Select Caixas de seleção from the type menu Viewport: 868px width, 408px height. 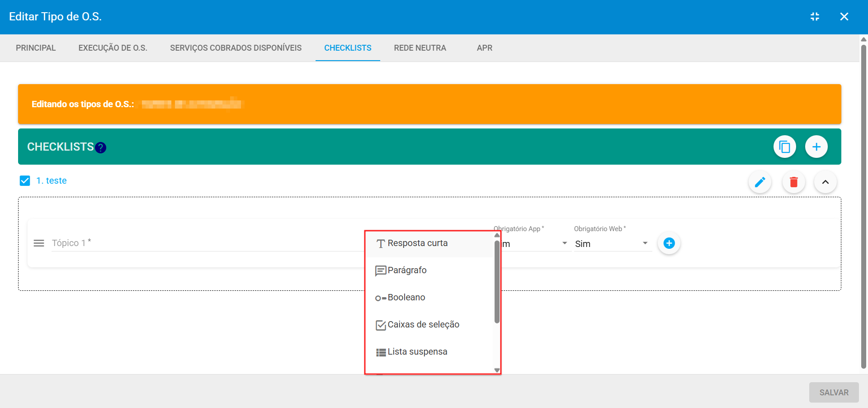423,324
